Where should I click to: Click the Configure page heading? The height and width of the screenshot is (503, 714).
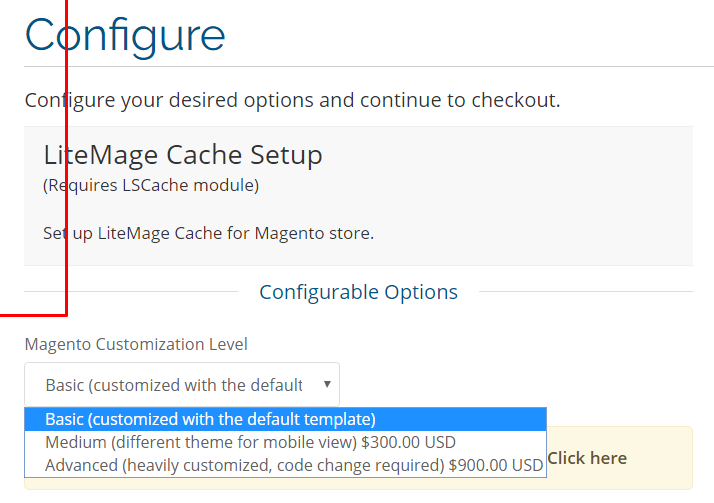click(x=125, y=36)
